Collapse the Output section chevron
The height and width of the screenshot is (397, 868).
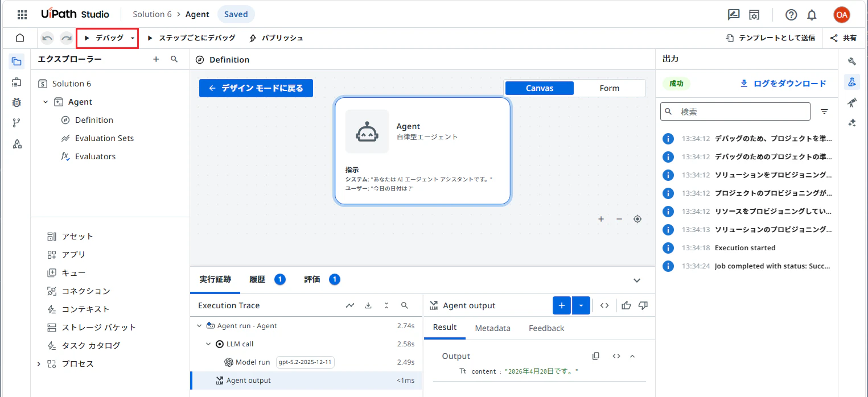[632, 356]
